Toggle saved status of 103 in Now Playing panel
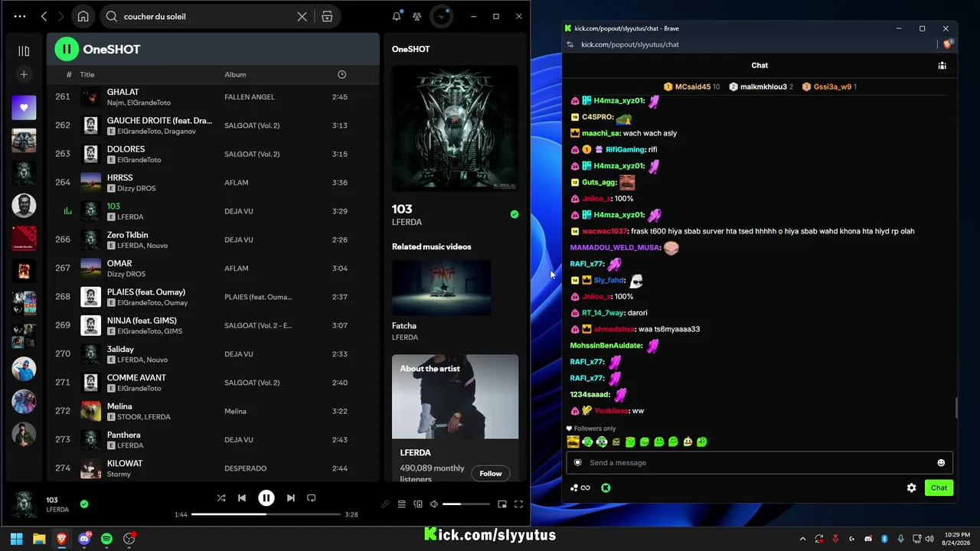Viewport: 980px width, 551px height. pyautogui.click(x=514, y=214)
